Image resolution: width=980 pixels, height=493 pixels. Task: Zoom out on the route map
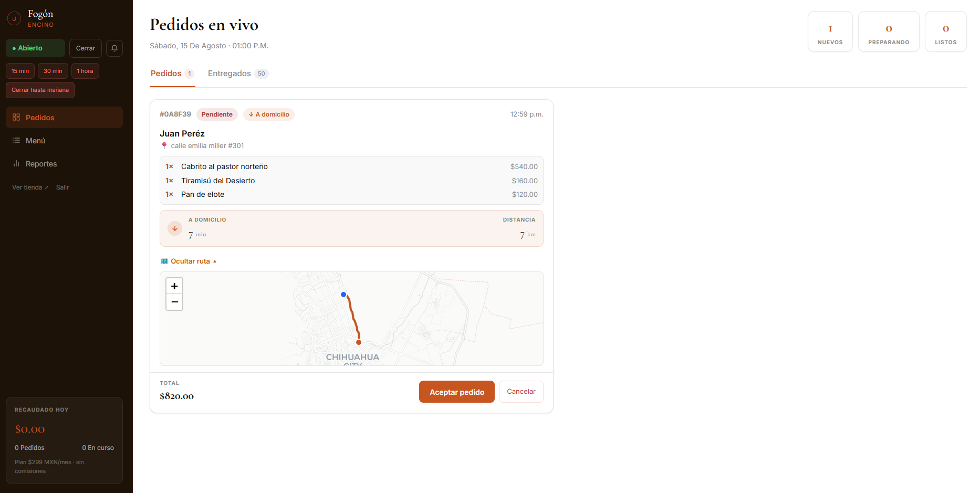point(174,302)
